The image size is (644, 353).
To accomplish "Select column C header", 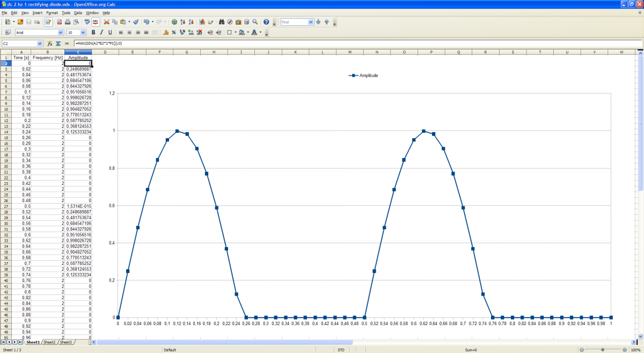I will pyautogui.click(x=78, y=52).
